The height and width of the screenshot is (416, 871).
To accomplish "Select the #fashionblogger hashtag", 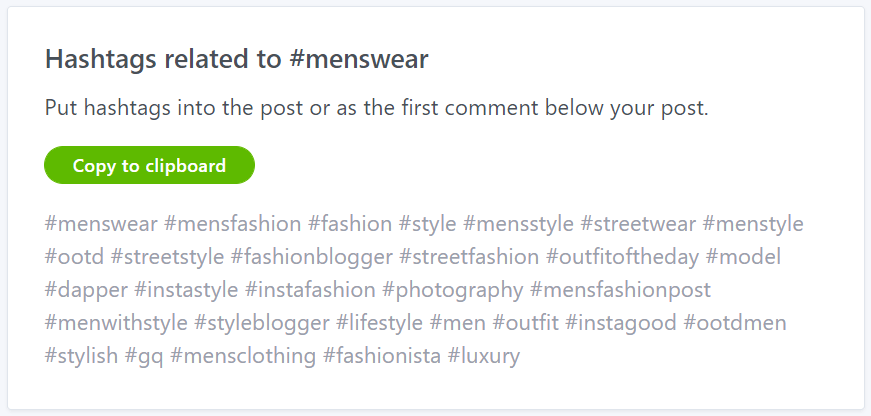I will point(312,257).
